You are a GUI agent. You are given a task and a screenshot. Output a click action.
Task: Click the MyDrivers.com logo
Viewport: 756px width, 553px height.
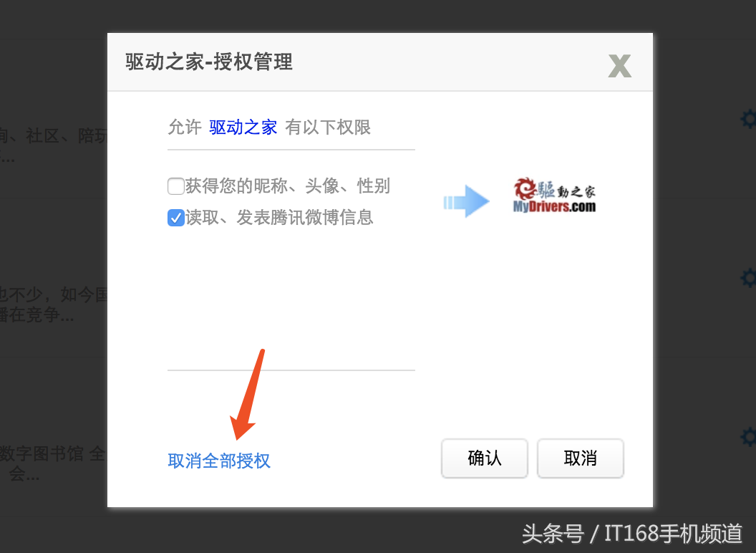click(554, 196)
